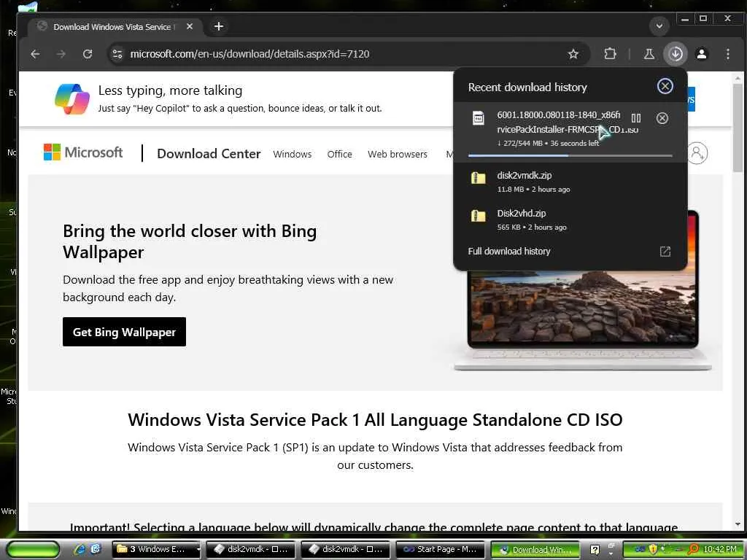Open a new browser tab

coord(219,27)
